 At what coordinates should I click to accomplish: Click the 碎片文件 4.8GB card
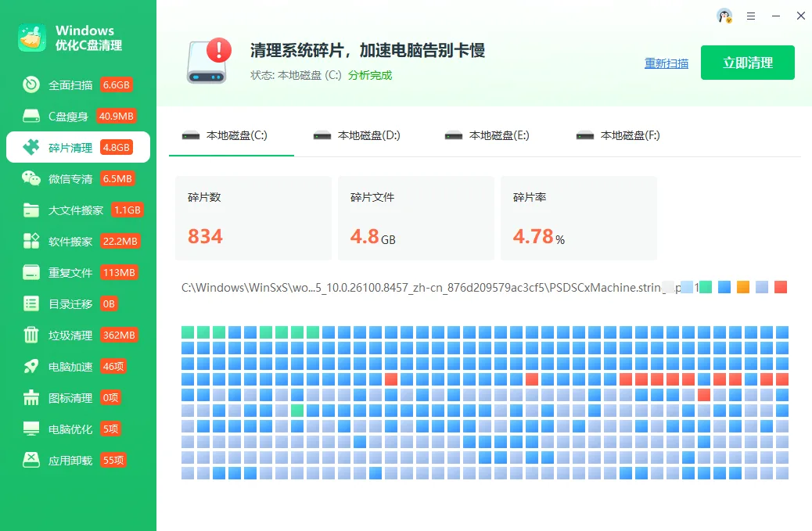pos(416,218)
